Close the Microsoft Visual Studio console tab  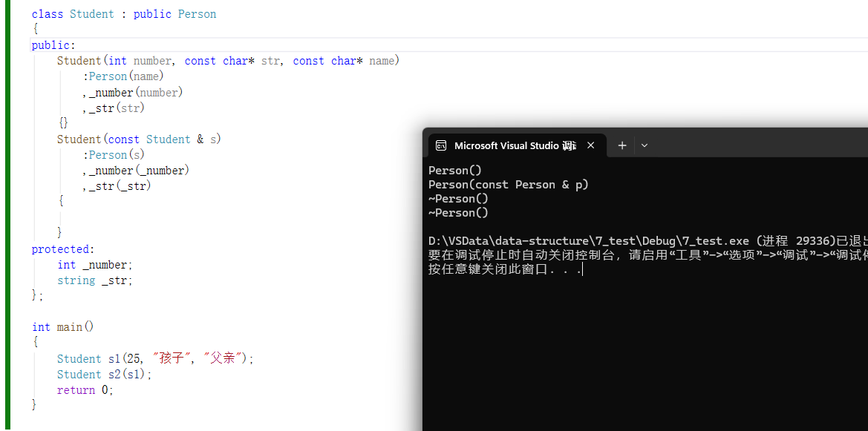click(590, 145)
